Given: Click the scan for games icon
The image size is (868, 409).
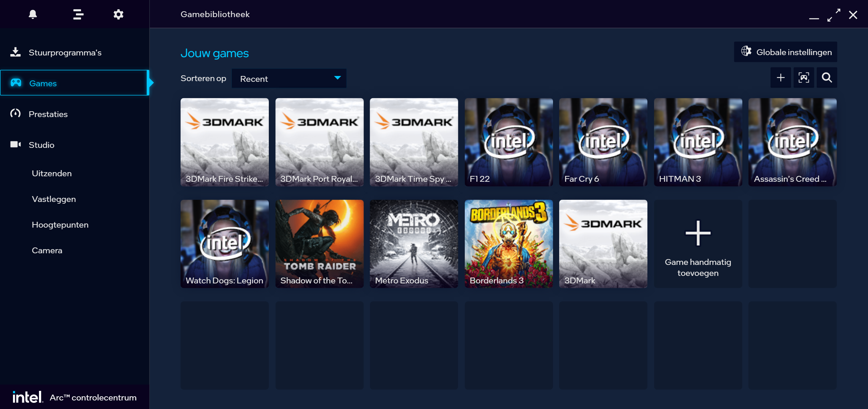Looking at the screenshot, I should coord(803,78).
